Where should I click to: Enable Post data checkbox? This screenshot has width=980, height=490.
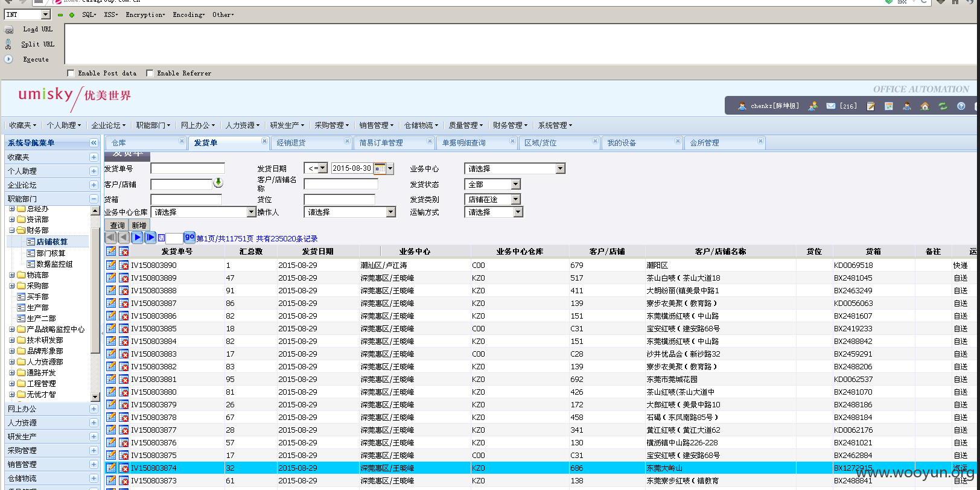(x=71, y=73)
